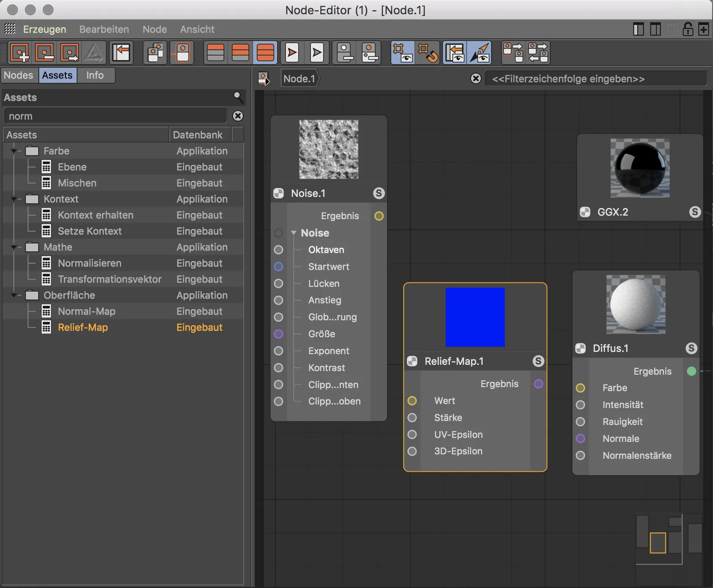Collapse the Oberfläche folder in the asset tree
This screenshot has height=588, width=713.
14,295
